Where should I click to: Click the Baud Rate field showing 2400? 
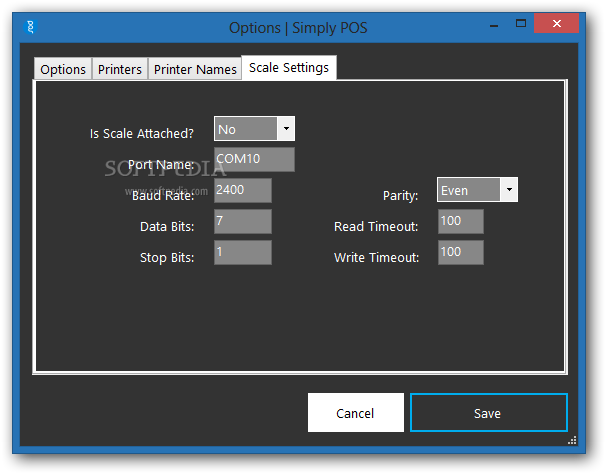click(243, 190)
